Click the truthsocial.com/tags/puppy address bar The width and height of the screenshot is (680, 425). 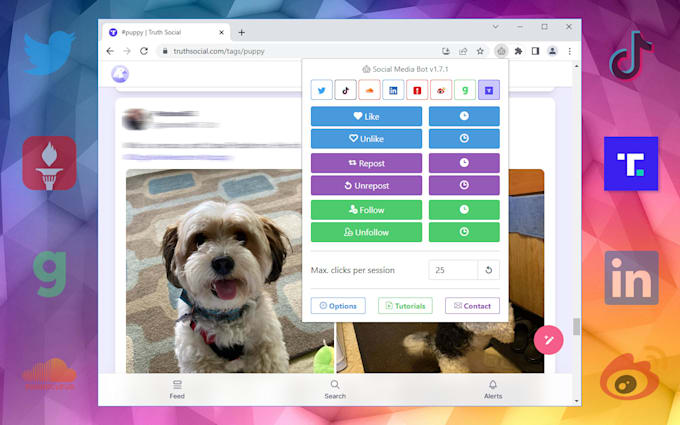point(299,51)
